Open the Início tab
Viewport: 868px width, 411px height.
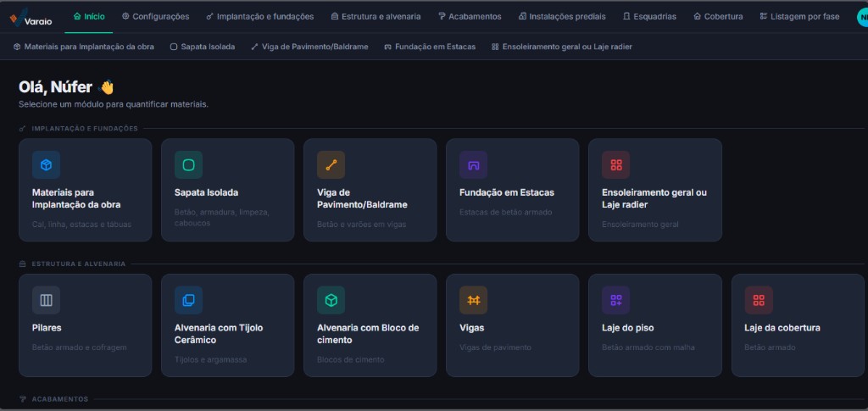(89, 17)
